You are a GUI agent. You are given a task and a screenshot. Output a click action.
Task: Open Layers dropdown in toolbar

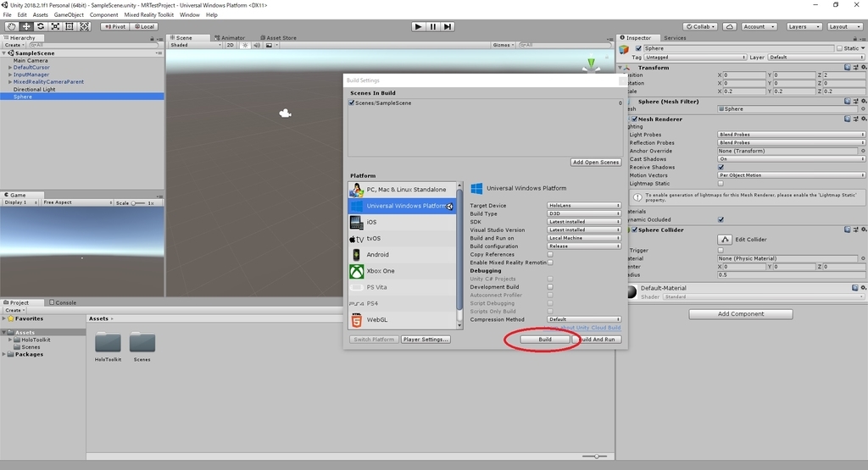pyautogui.click(x=804, y=26)
